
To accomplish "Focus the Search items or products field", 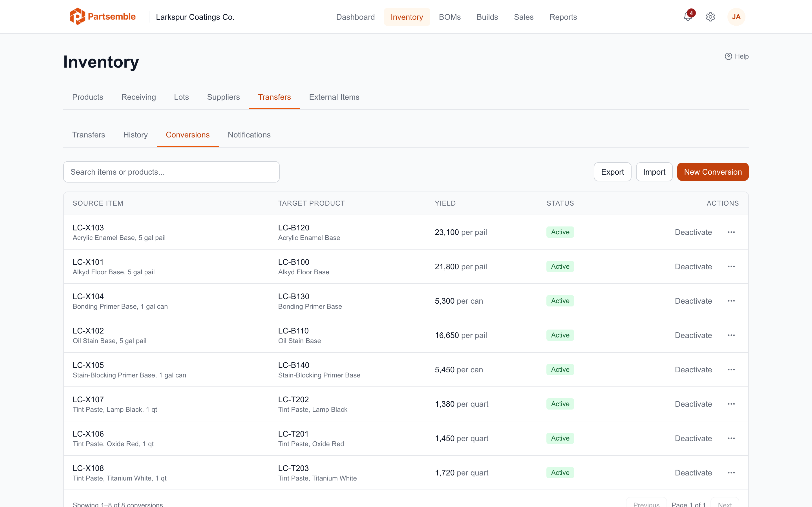I will point(171,172).
